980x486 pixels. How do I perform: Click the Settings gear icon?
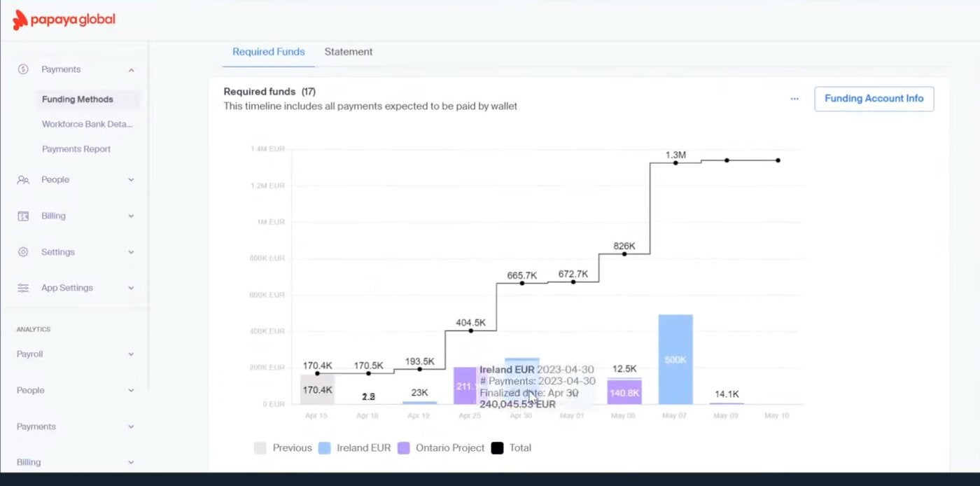(x=23, y=252)
